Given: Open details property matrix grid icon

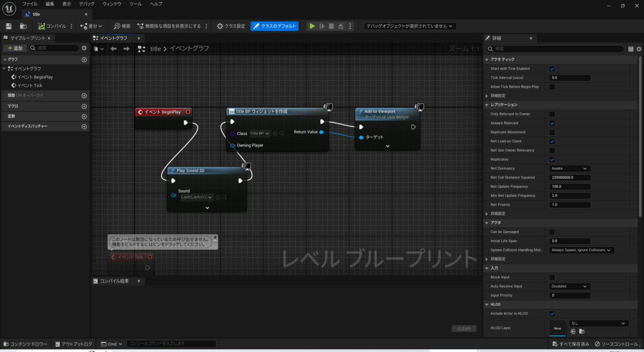Looking at the screenshot, I should pos(631,49).
